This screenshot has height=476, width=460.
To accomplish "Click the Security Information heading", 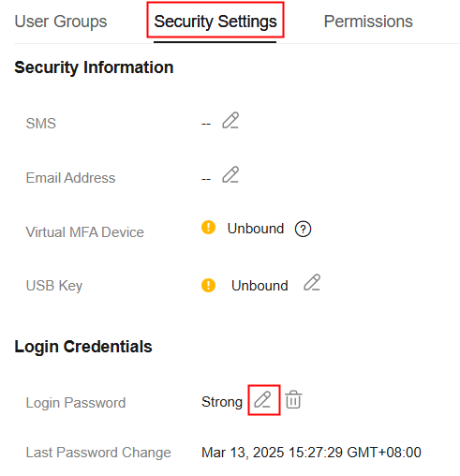I will pos(94,67).
